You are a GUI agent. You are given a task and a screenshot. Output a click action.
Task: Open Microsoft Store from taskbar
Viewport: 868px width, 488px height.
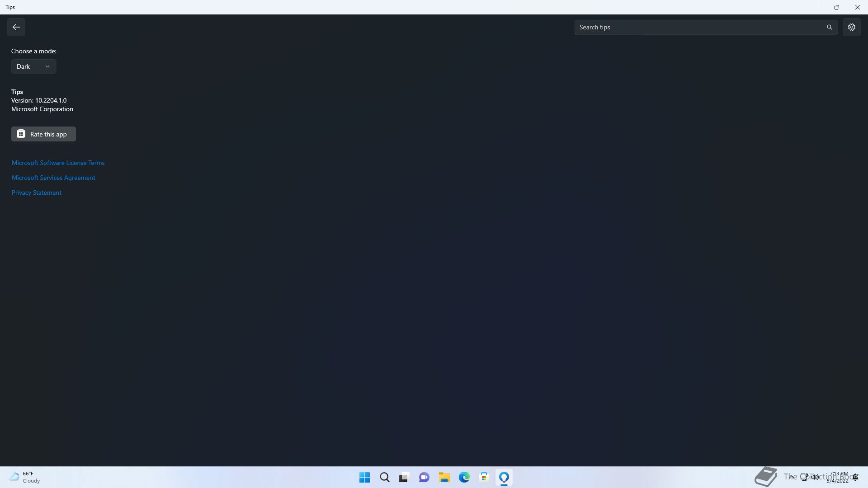tap(484, 477)
